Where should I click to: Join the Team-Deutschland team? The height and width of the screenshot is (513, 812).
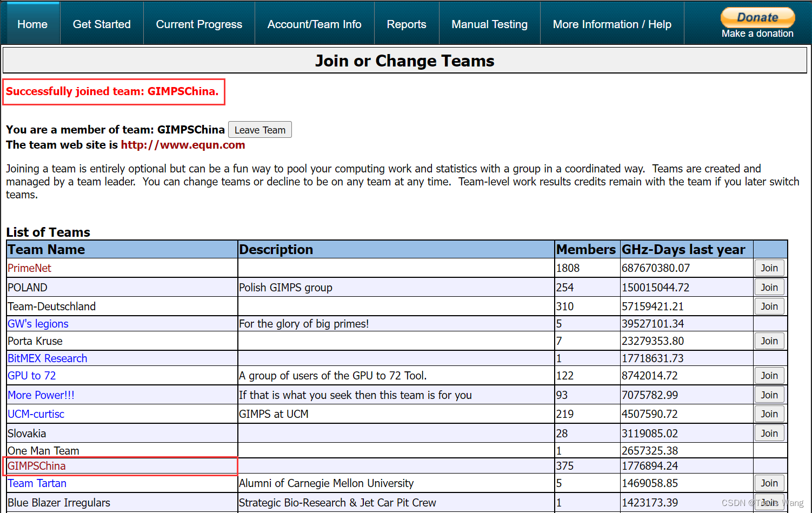[769, 307]
